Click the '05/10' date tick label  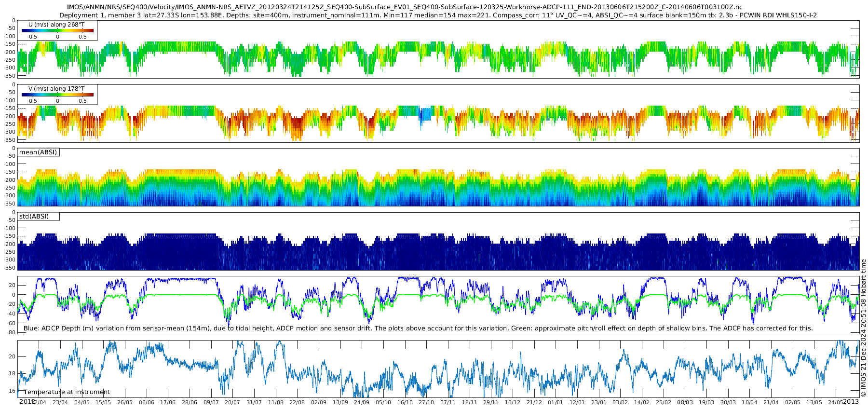[x=383, y=402]
